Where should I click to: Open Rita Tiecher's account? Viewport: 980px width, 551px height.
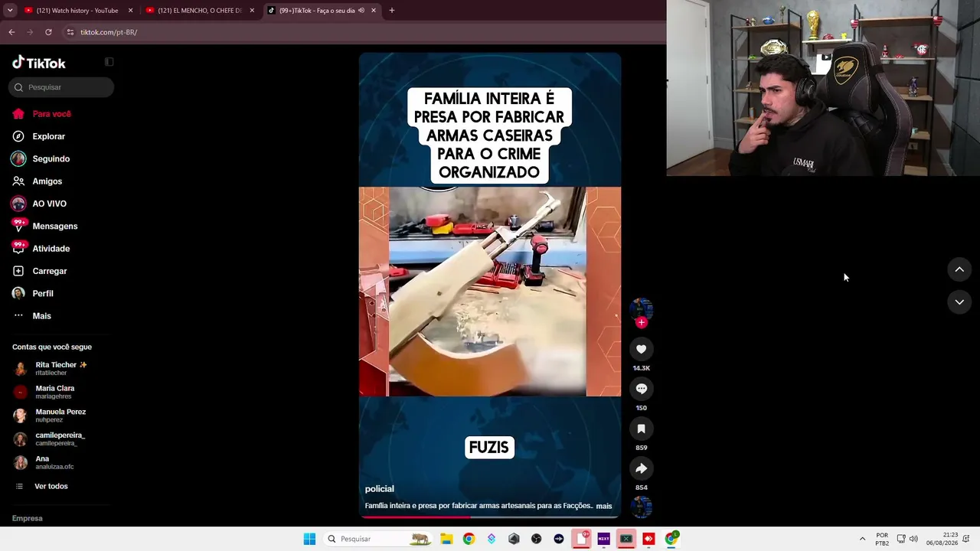point(51,368)
